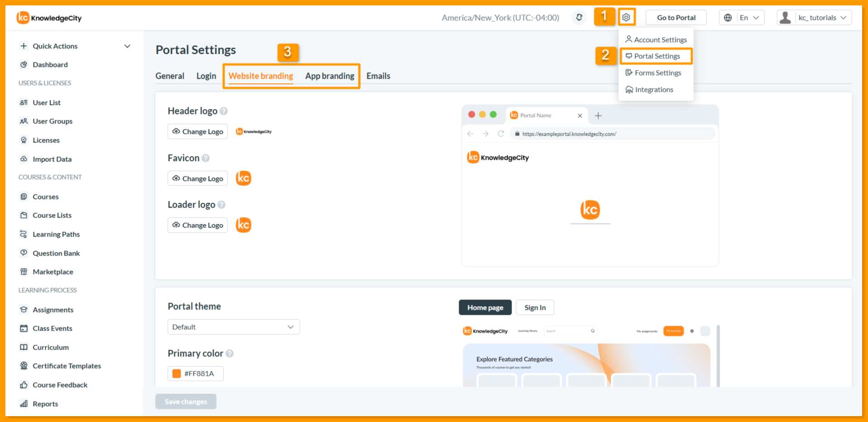This screenshot has height=422, width=868.
Task: Click Change Logo under Header logo
Action: click(198, 132)
